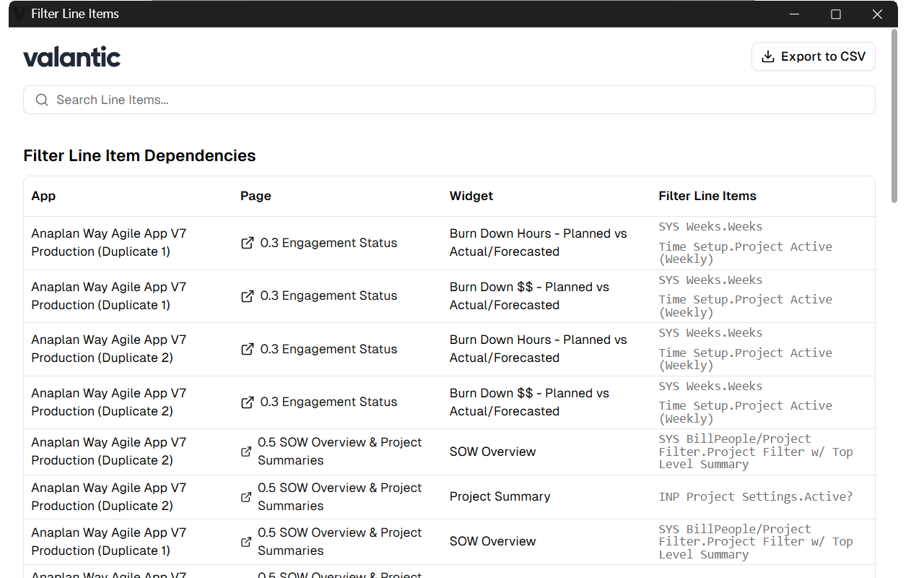
Task: Select Burn Down Hours widget cell in Duplicate 2 row
Action: coord(538,349)
